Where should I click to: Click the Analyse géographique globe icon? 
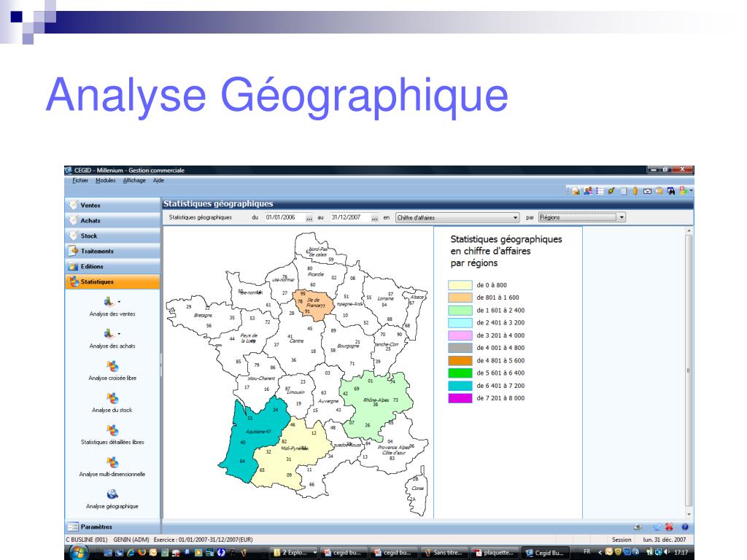112,494
